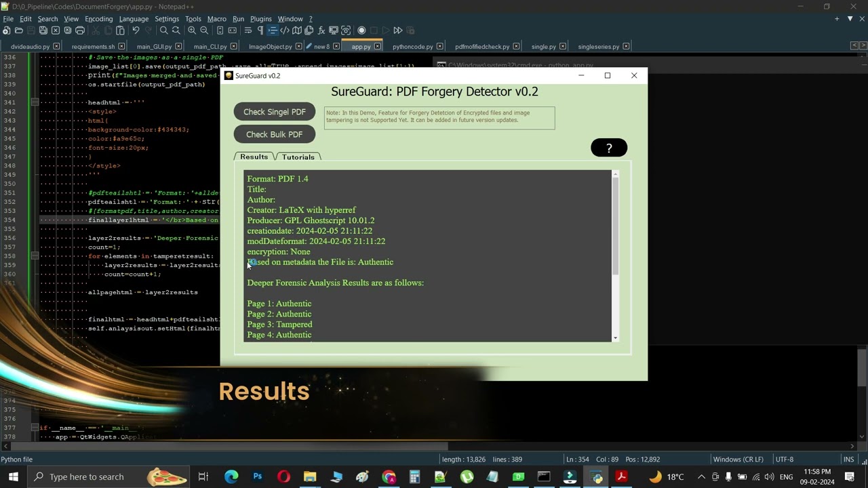The height and width of the screenshot is (488, 868).
Task: Collapse the fold marker at line 341
Action: tap(35, 102)
